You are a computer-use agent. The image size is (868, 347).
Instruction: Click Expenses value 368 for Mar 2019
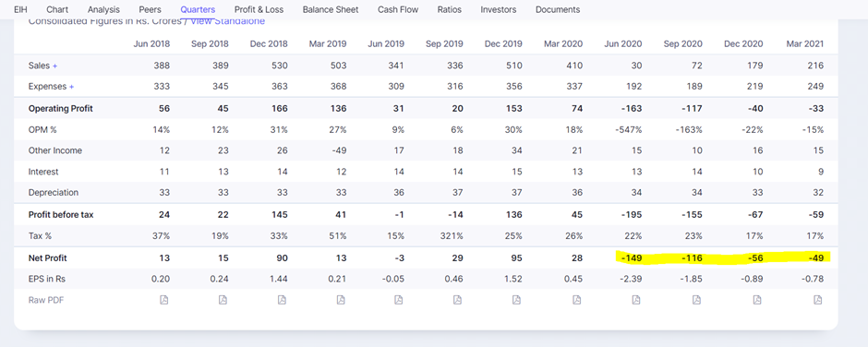click(x=339, y=87)
